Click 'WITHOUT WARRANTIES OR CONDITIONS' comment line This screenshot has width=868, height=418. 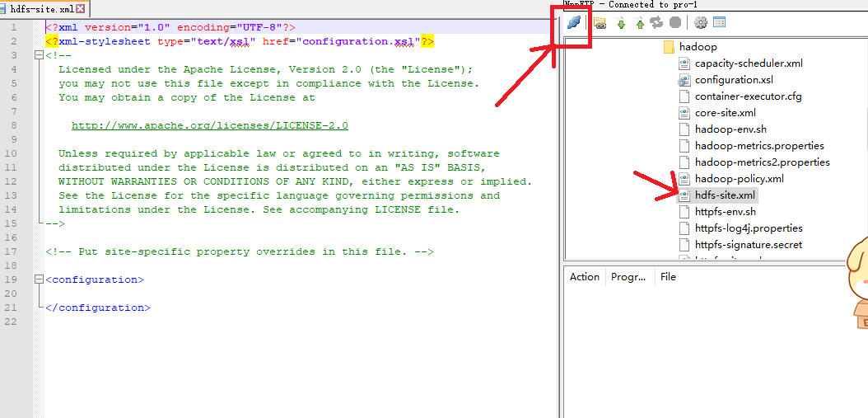[x=295, y=181]
